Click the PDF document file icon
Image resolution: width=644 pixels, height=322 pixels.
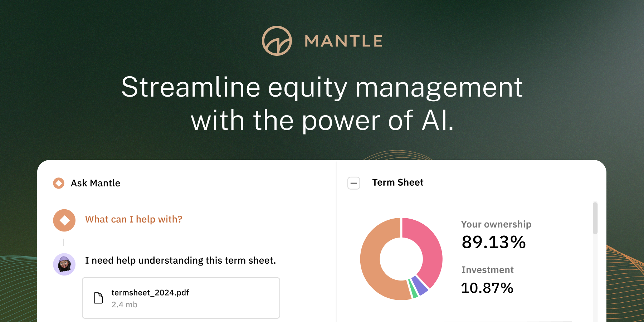pyautogui.click(x=98, y=298)
